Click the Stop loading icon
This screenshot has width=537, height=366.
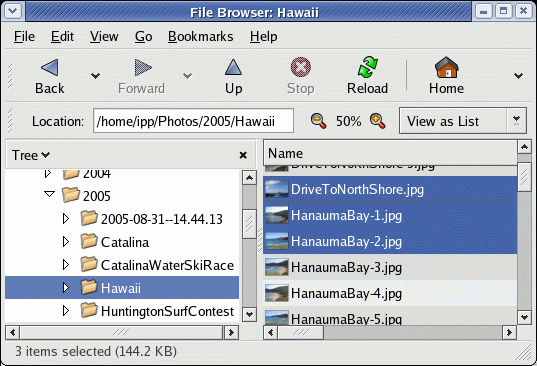point(300,67)
